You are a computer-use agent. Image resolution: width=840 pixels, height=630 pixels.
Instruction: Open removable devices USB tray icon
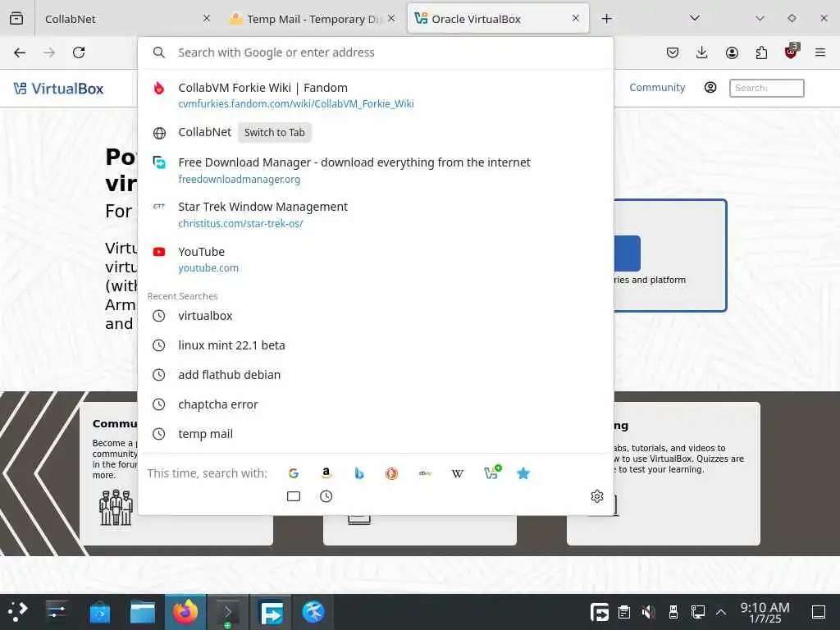pyautogui.click(x=673, y=612)
